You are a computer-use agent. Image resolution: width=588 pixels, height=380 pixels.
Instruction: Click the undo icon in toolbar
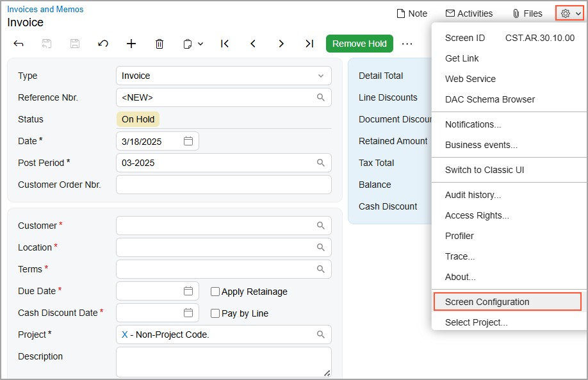point(103,44)
